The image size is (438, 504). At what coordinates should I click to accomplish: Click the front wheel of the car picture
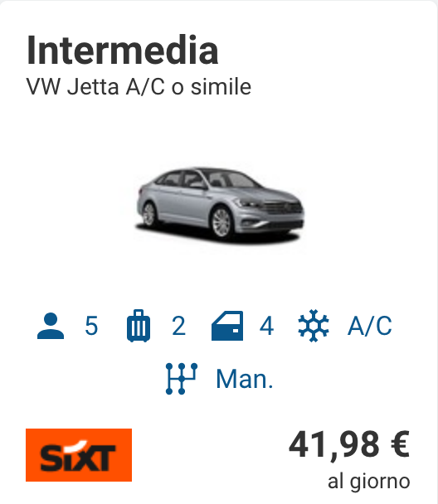(221, 223)
